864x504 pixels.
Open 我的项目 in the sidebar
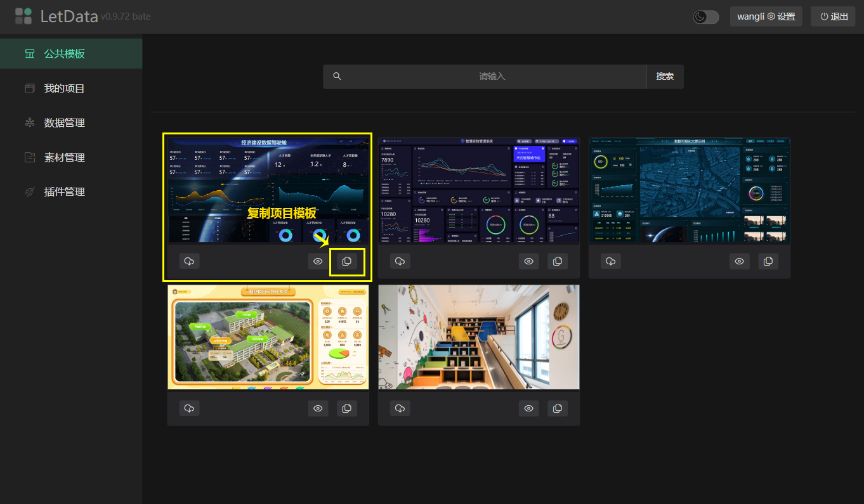(x=64, y=88)
